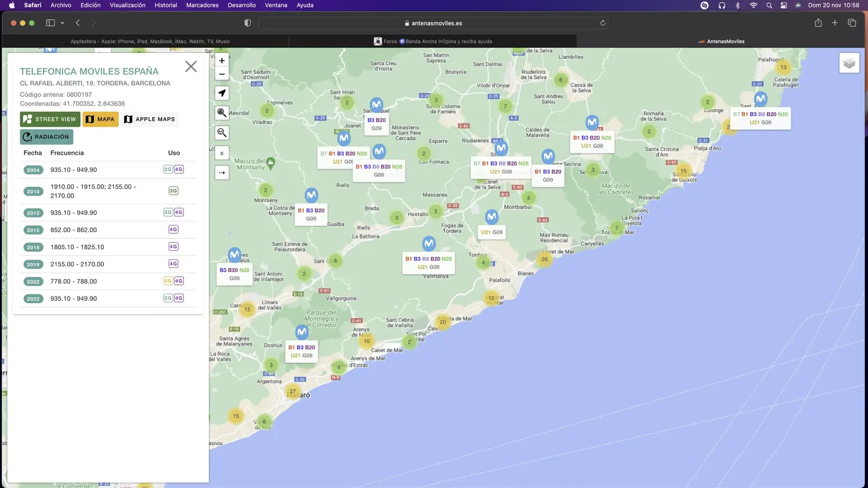Expand the cluster of 27 at Mataró

point(293,391)
